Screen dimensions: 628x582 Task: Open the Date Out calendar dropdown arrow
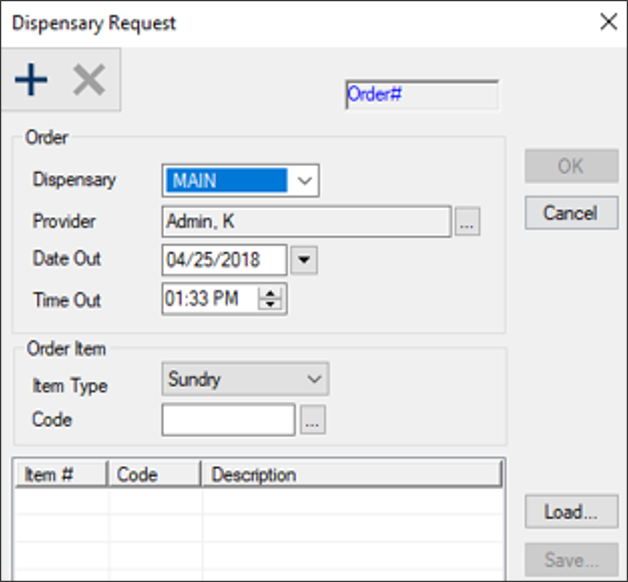[304, 260]
